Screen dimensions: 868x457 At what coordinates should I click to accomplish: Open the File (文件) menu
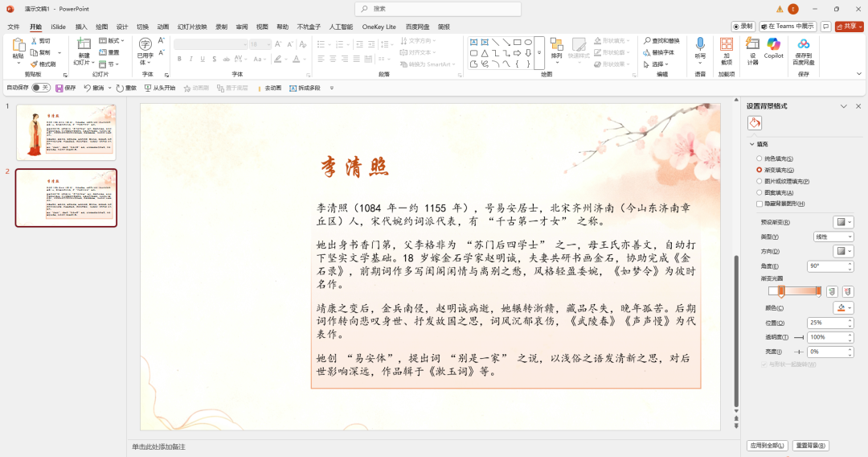[x=14, y=27]
